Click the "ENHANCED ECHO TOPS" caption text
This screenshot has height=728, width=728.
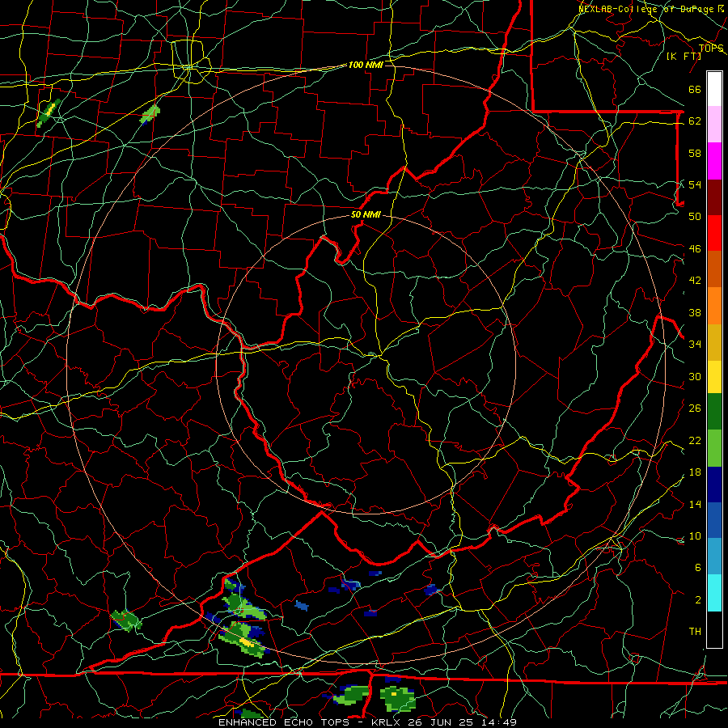coord(284,722)
